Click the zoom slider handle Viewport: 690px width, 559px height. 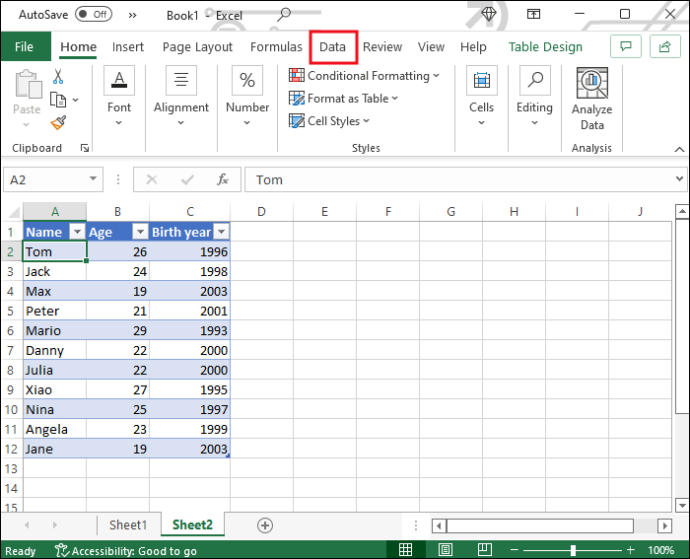[x=573, y=550]
